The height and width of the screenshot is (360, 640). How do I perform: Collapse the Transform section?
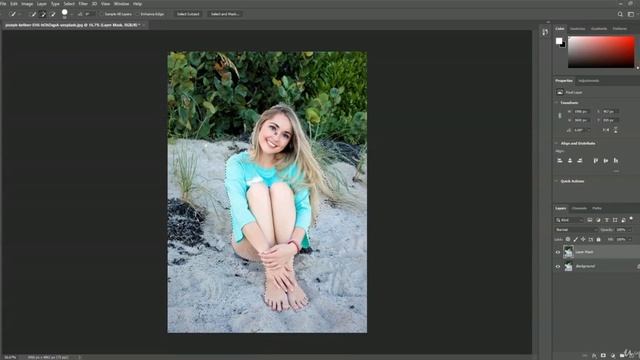click(x=556, y=102)
